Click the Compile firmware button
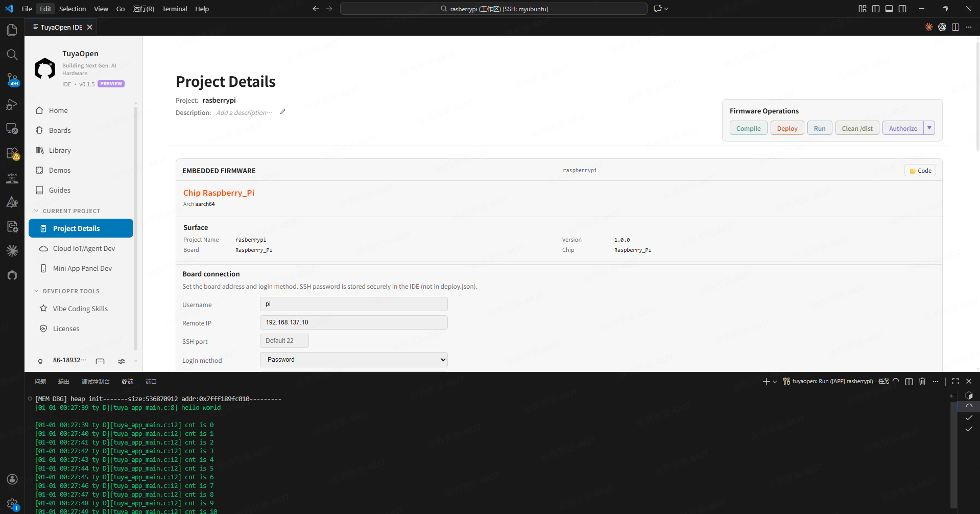 click(x=748, y=128)
